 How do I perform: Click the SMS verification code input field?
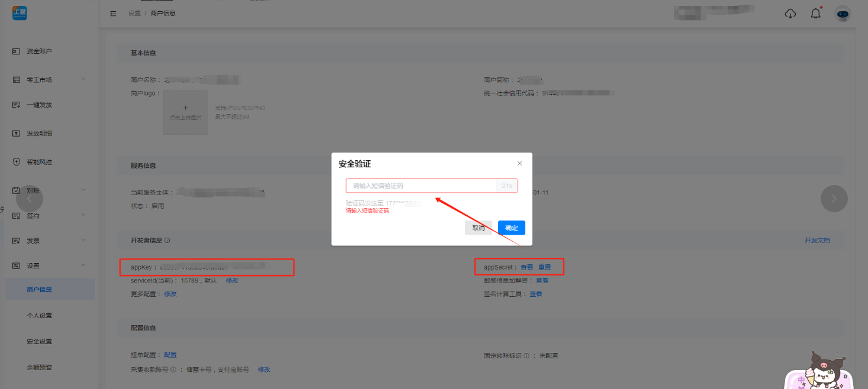(x=420, y=186)
